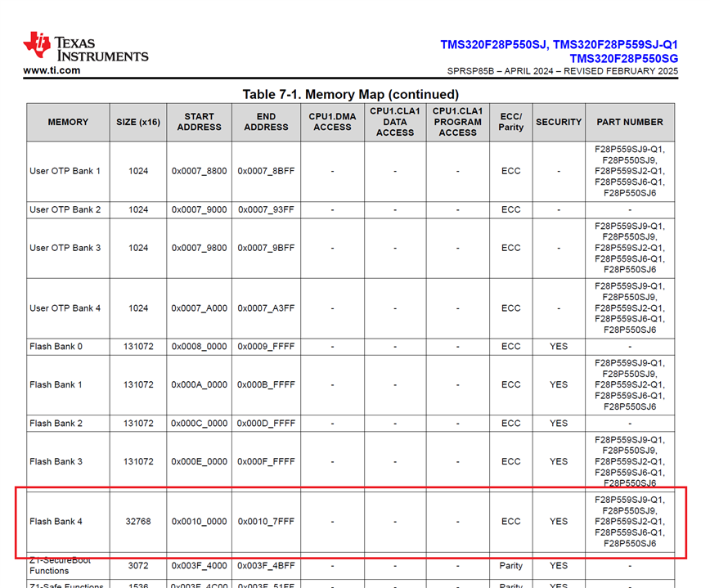Select the Table 7-1 Memory Map title

click(x=350, y=94)
